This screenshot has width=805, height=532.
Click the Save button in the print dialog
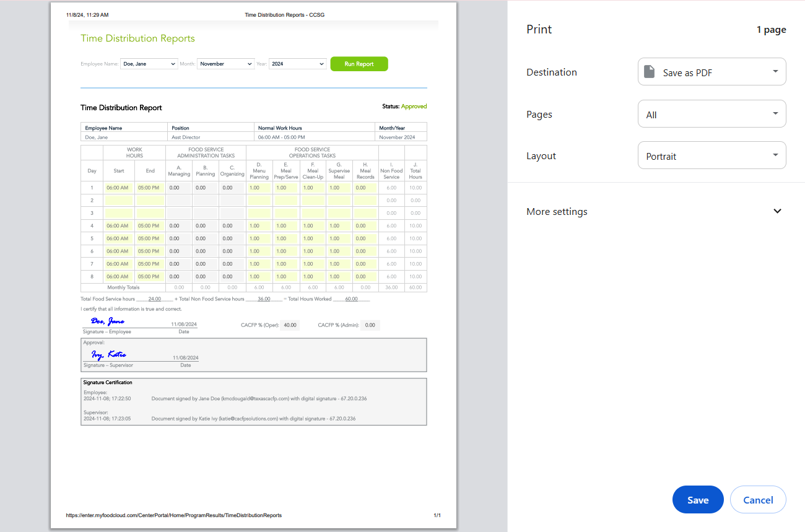[x=698, y=500]
